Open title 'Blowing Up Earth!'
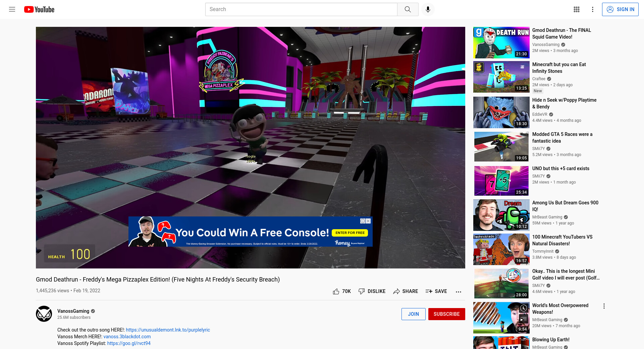 pyautogui.click(x=551, y=340)
